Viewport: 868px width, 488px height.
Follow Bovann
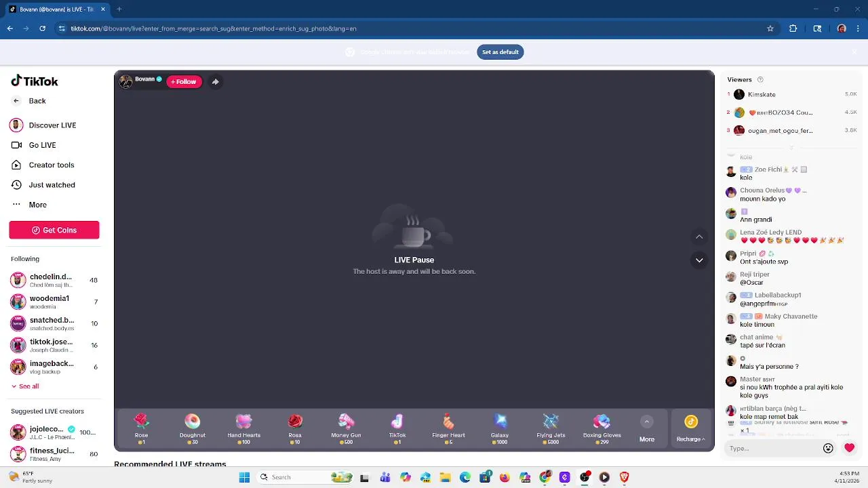pos(184,81)
